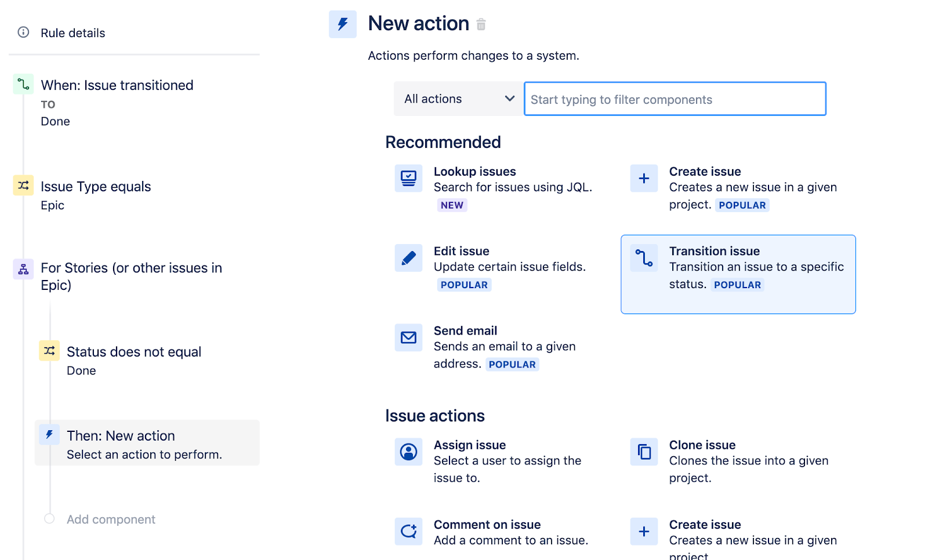Click the Transition issue action icon
Screen dimensions: 928x560
pos(643,258)
